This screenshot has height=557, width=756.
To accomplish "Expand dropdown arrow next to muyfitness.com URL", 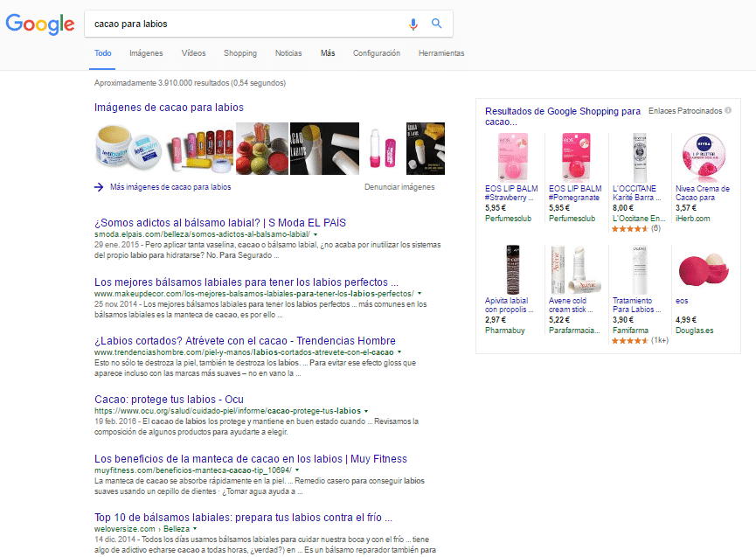I will (297, 470).
